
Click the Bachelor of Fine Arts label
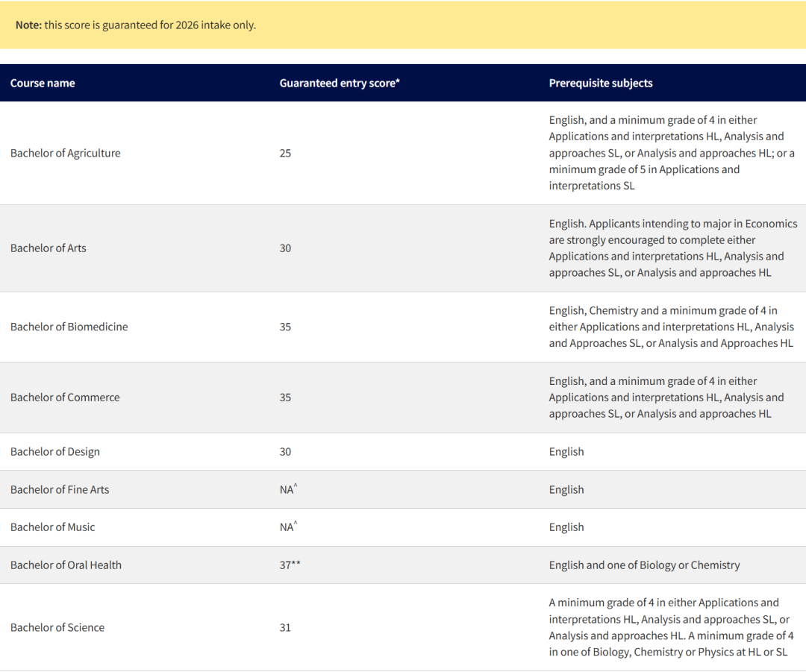tap(60, 490)
